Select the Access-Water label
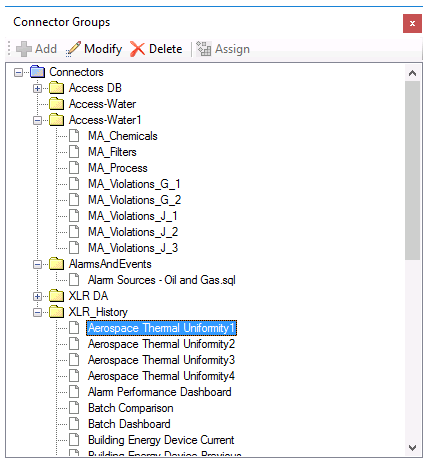429x463 pixels. click(x=102, y=104)
